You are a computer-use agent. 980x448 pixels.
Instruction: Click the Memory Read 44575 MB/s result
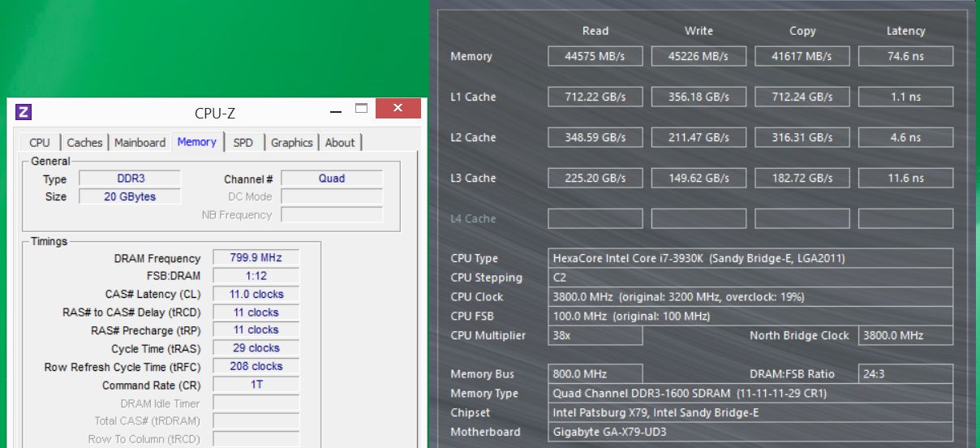coord(595,56)
